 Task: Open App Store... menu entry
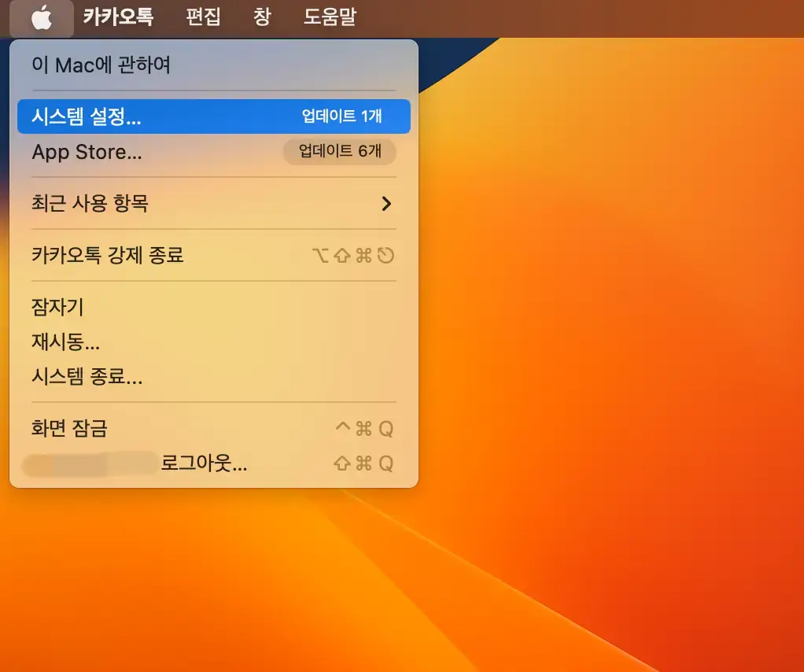(x=214, y=152)
